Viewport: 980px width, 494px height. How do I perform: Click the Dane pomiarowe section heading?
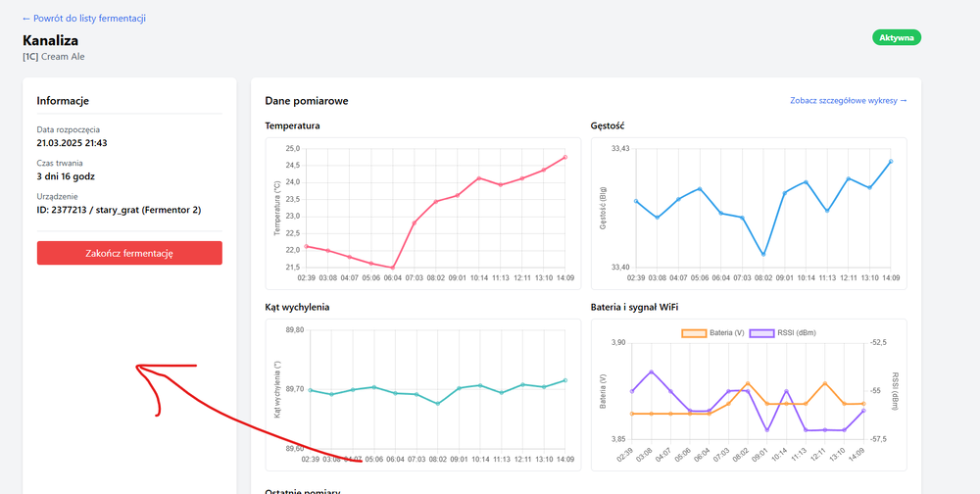(306, 101)
